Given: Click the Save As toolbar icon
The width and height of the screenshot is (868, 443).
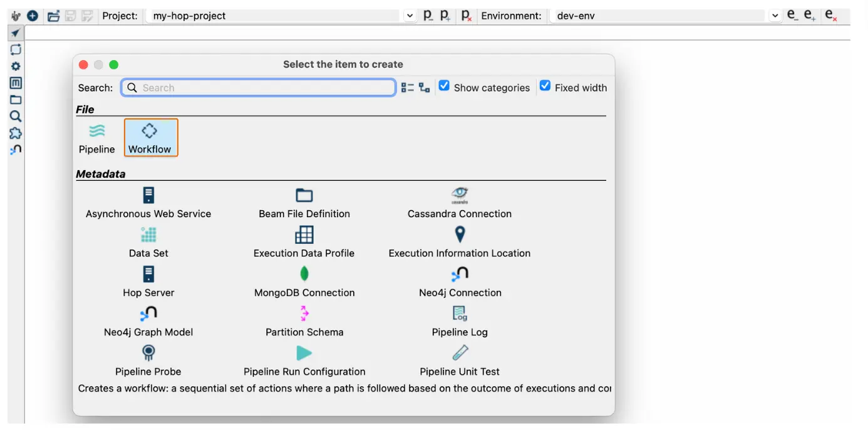Looking at the screenshot, I should pyautogui.click(x=87, y=16).
